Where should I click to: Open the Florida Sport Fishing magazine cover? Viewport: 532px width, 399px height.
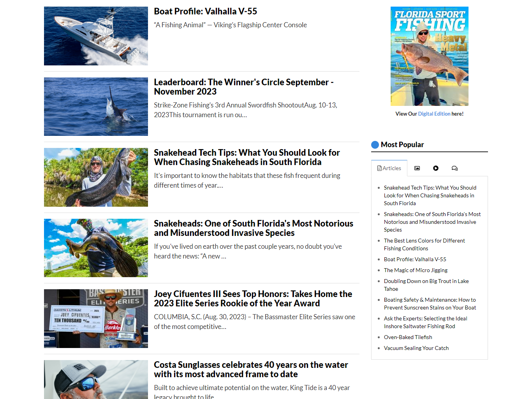click(x=430, y=56)
